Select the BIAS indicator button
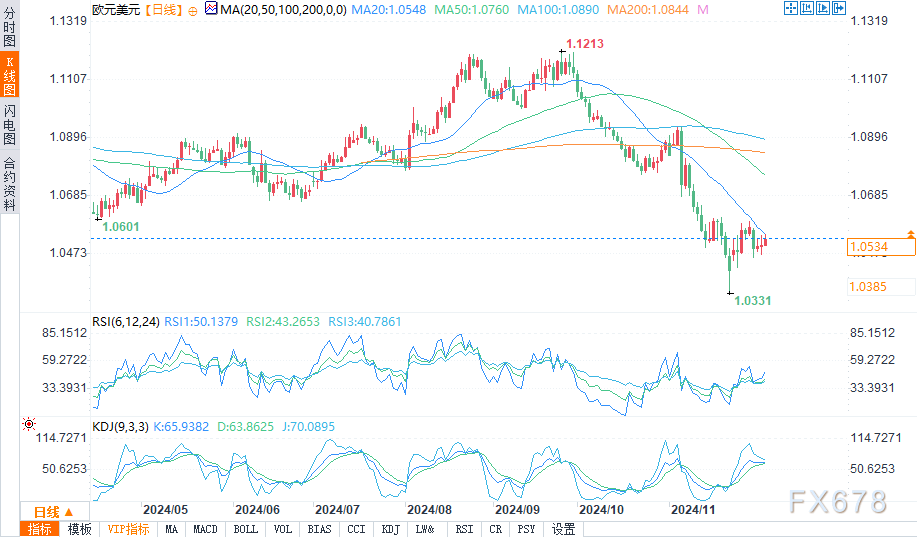The width and height of the screenshot is (917, 537). (x=319, y=529)
